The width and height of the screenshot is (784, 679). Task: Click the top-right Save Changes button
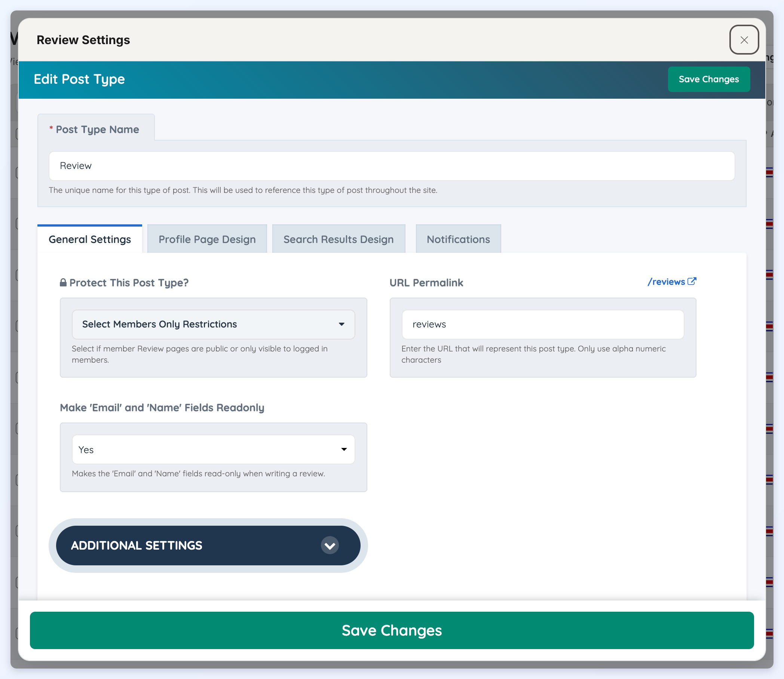coord(708,79)
